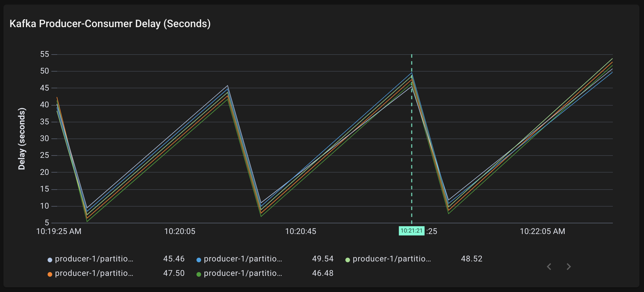The image size is (644, 292).
Task: Toggle the producer-1 series labeled with value 45.46
Action: [94, 259]
